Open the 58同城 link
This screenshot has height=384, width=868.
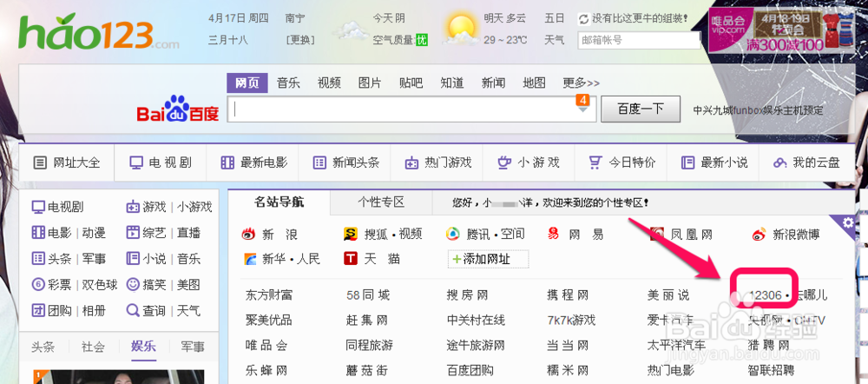pos(368,295)
